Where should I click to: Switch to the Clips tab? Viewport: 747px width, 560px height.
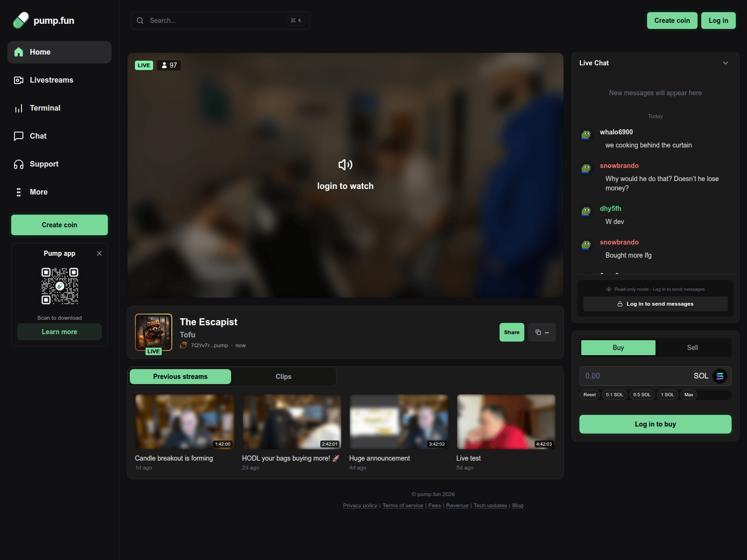[x=283, y=376]
